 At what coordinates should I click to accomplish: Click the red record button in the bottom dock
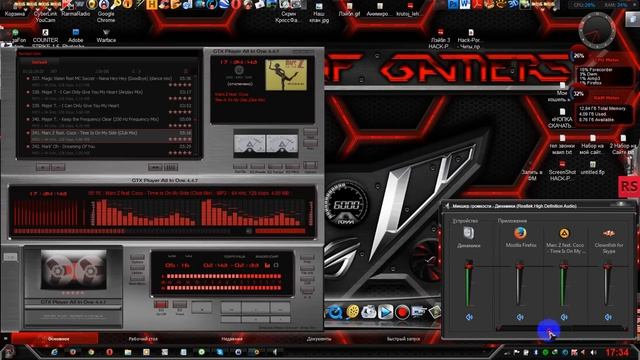pyautogui.click(x=402, y=313)
